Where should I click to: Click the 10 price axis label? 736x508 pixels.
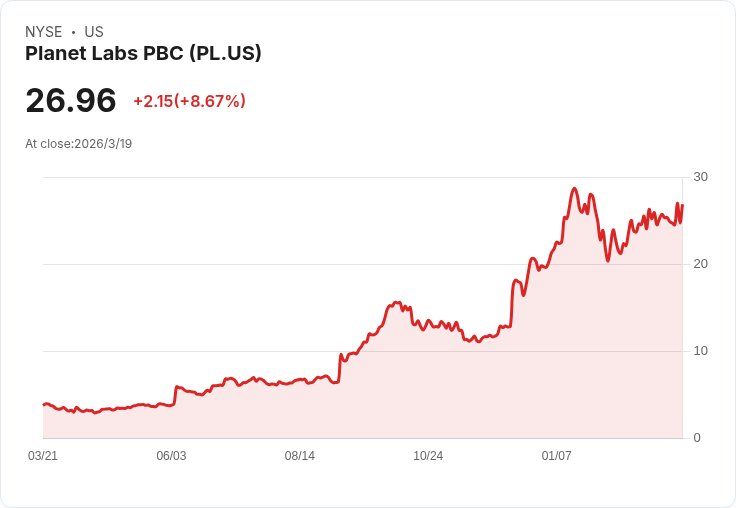(700, 351)
